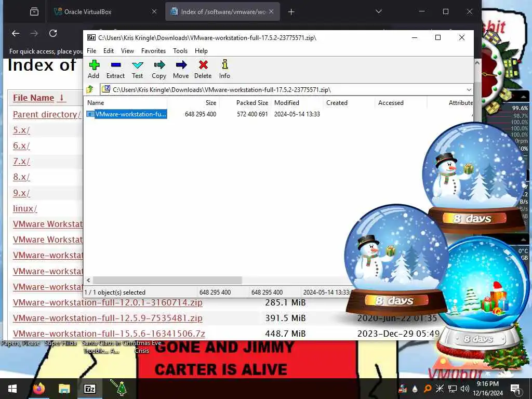Click the red Delete icon
The image size is (532, 399).
tap(203, 69)
